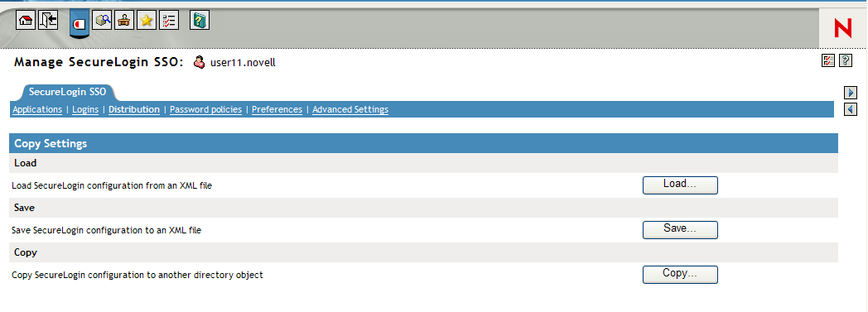This screenshot has width=868, height=312.
Task: Click the user11.novell user object icon
Action: coord(200,62)
